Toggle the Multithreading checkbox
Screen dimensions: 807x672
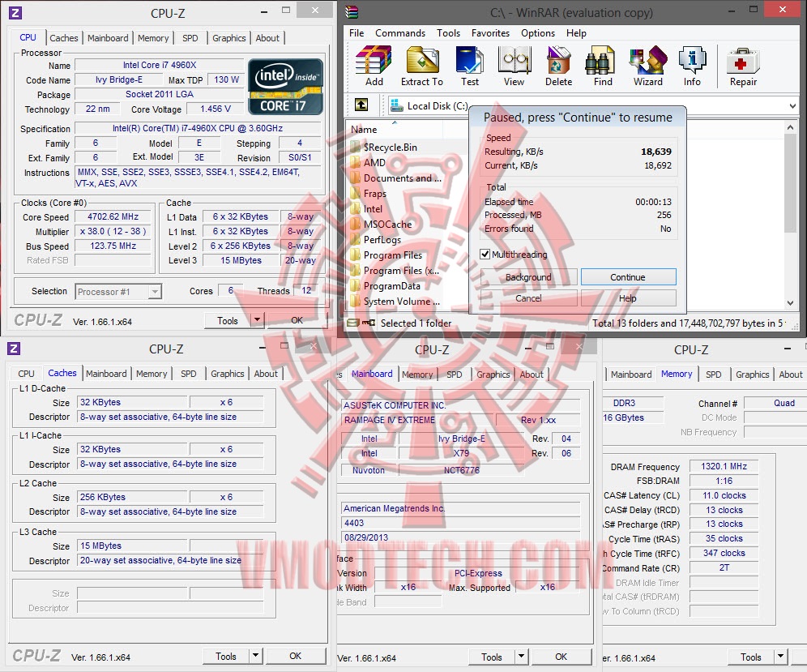(x=485, y=255)
